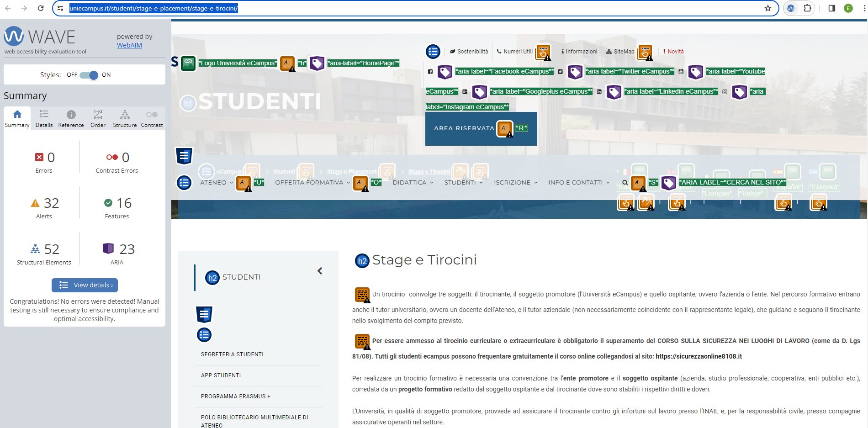Open the Structure tab

point(125,119)
